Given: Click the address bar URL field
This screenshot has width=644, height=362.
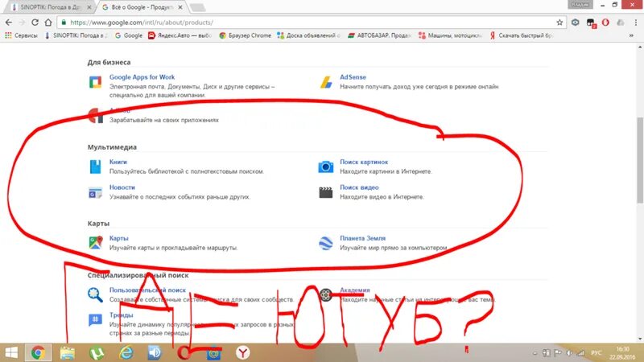Looking at the screenshot, I should point(308,23).
